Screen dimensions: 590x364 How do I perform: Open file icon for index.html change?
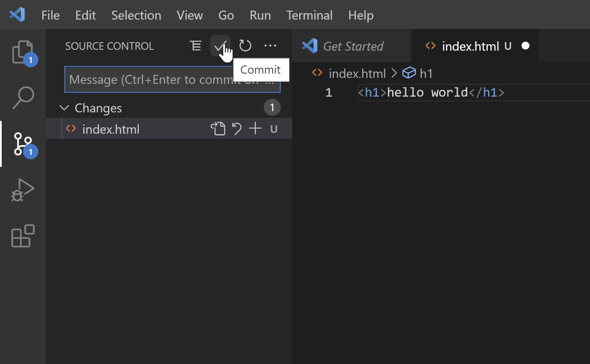(218, 129)
